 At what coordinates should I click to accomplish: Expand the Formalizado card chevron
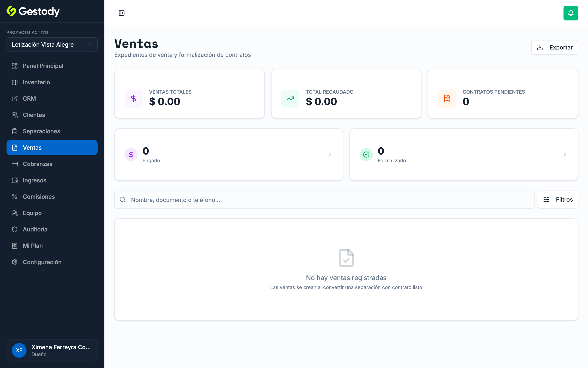(565, 155)
